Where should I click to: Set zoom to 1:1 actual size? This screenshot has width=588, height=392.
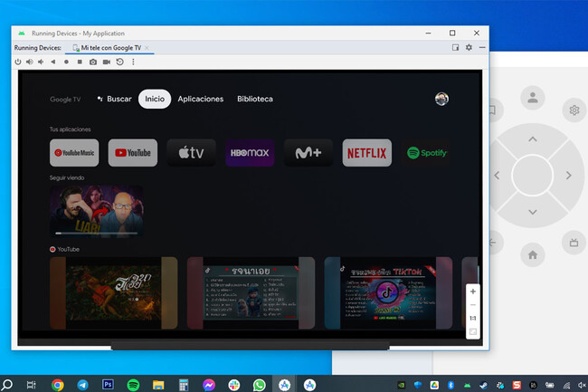pyautogui.click(x=473, y=319)
